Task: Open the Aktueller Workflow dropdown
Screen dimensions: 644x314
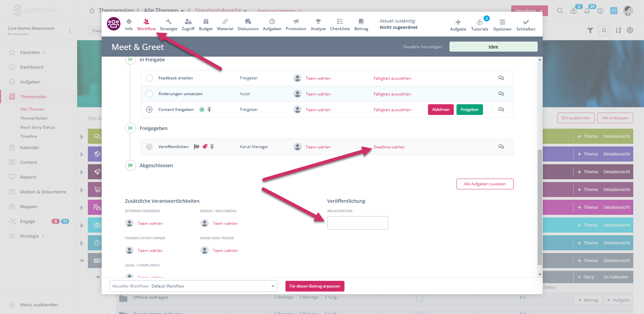Action: (193, 286)
